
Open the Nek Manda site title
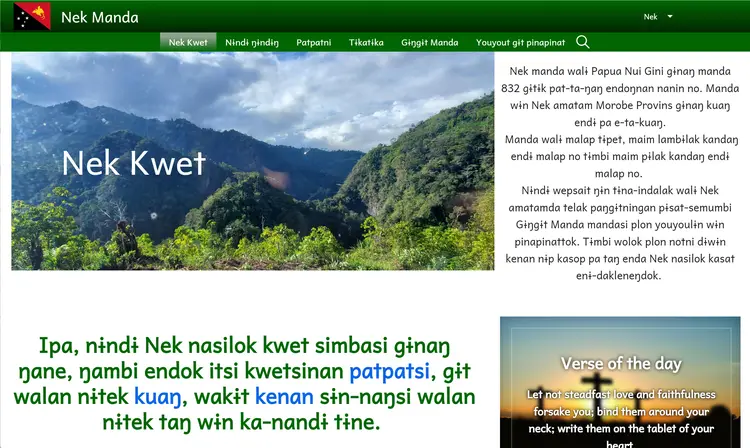[x=99, y=17]
